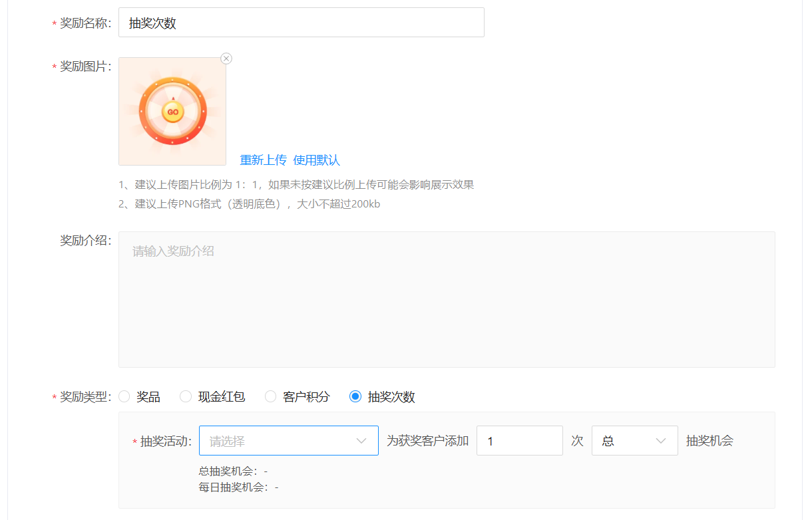Select the 现金红包 radio option

186,397
